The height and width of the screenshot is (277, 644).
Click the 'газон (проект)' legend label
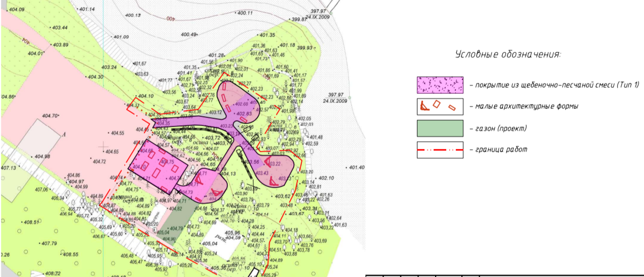click(497, 129)
